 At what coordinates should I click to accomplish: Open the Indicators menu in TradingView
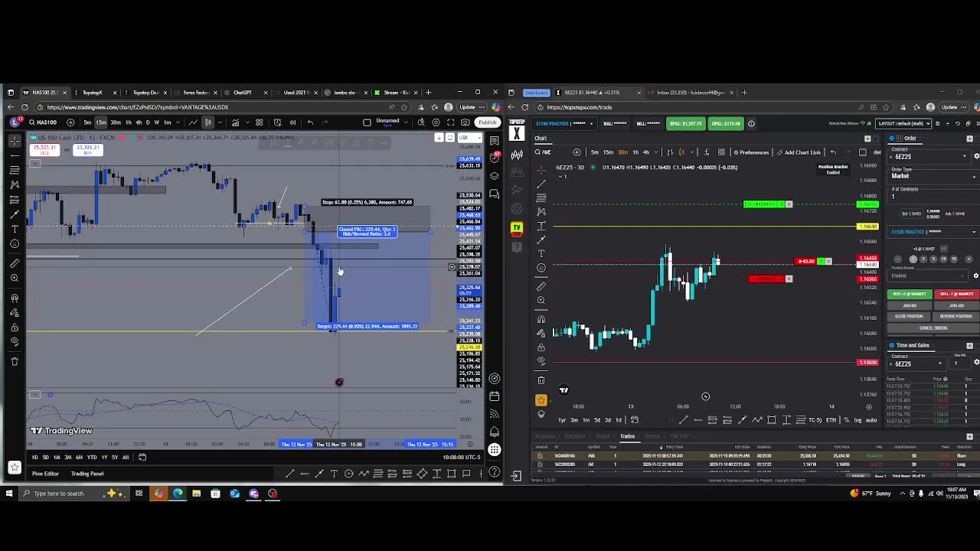(x=236, y=122)
